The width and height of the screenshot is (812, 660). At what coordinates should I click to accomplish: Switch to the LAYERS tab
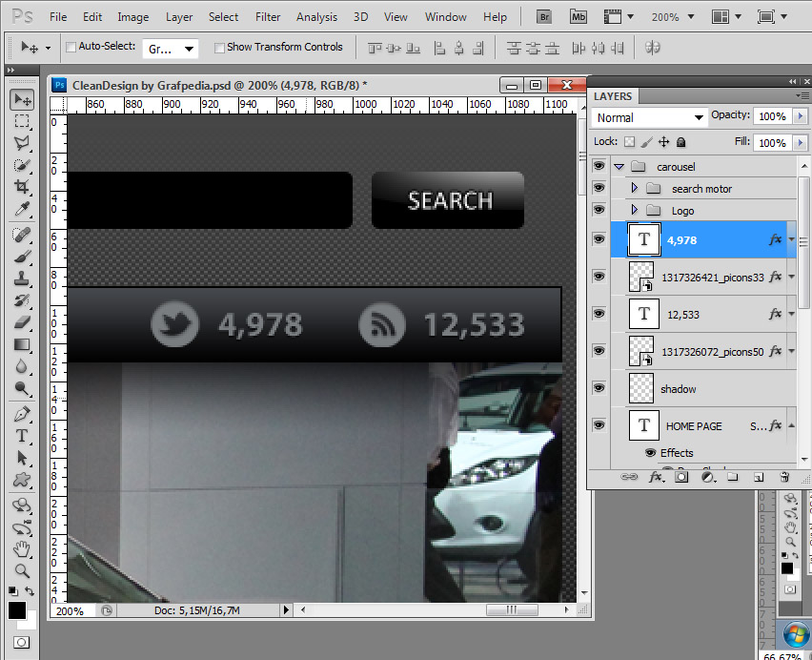coord(613,96)
